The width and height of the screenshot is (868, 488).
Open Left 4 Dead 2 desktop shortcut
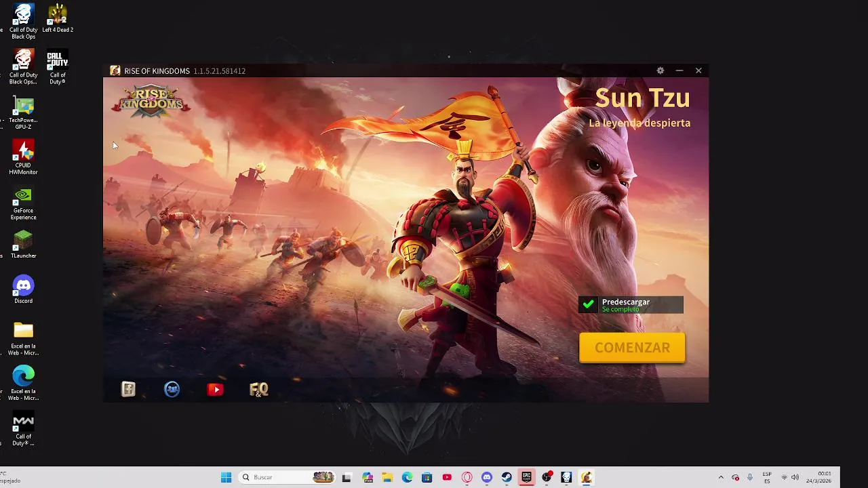tap(58, 18)
